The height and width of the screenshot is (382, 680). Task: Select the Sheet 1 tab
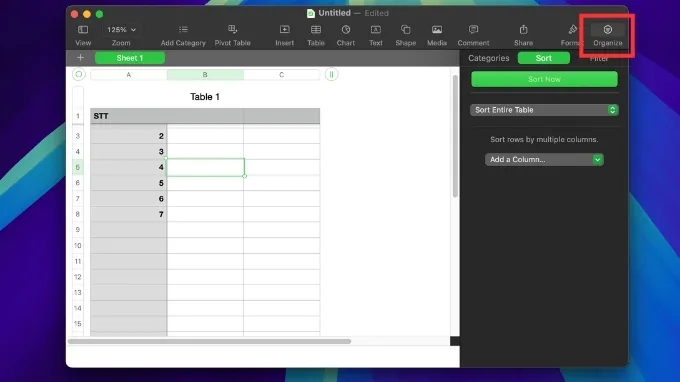130,58
